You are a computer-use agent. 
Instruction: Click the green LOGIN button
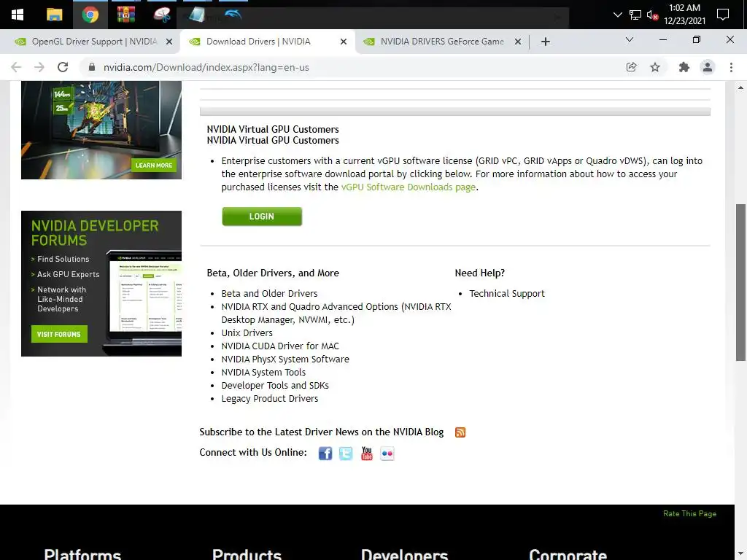[262, 216]
